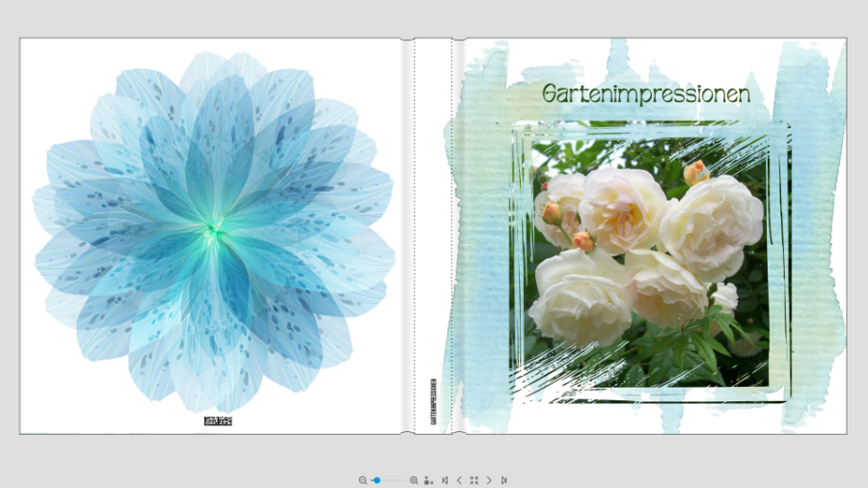Jump to the first page
This screenshot has width=868, height=488.
445,480
